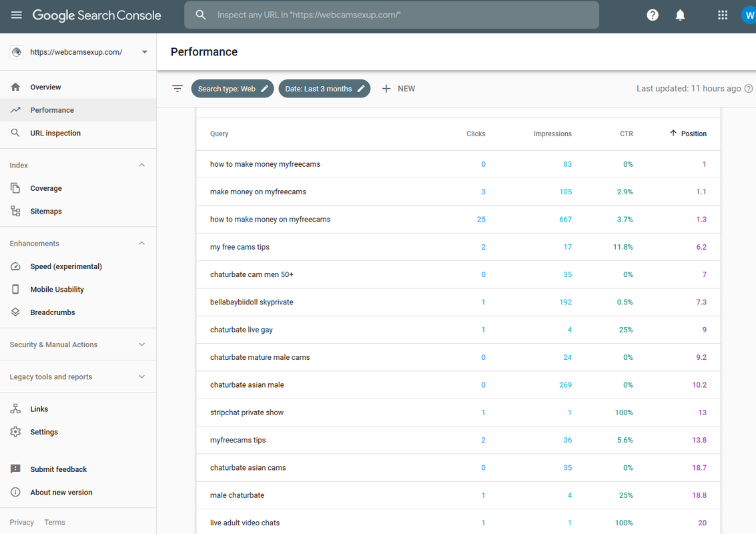Open About new version

(78, 492)
